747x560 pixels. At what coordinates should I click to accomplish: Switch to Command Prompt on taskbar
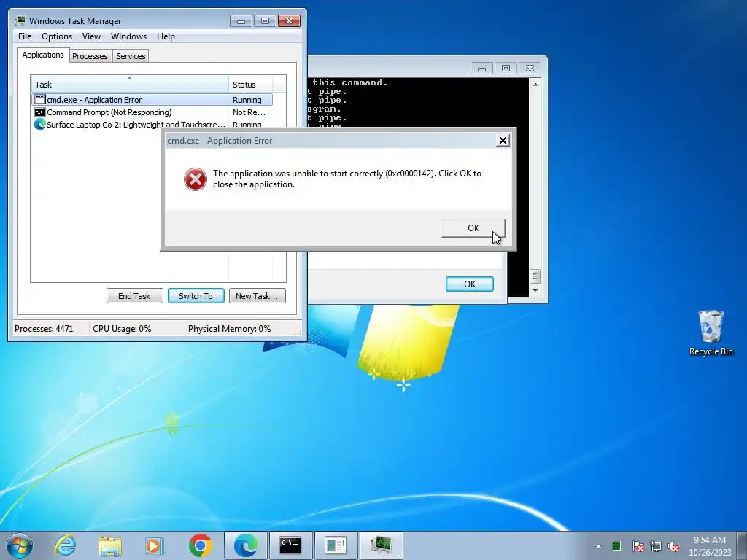click(290, 545)
